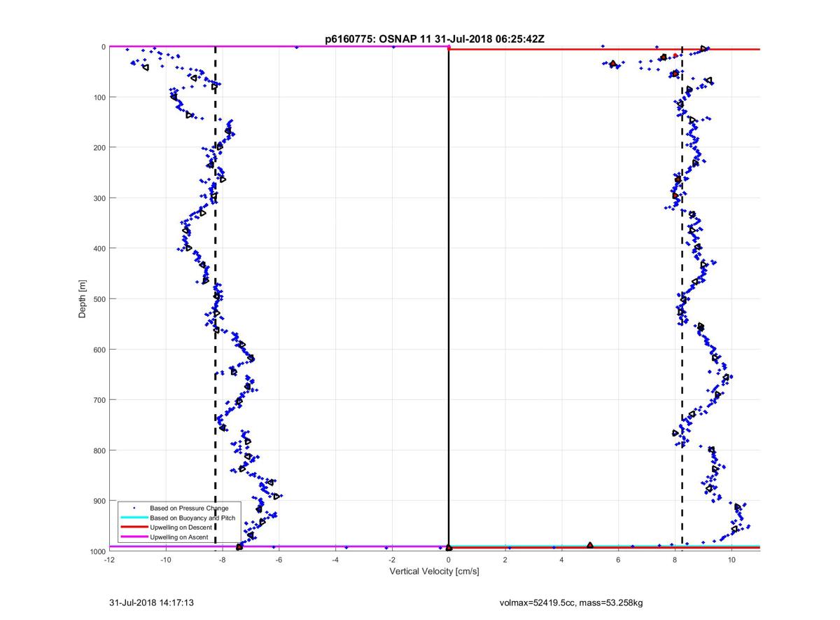Viewport: 840px width, 620px height.
Task: Click velocity axis tick label '-2'
Action: pos(392,560)
